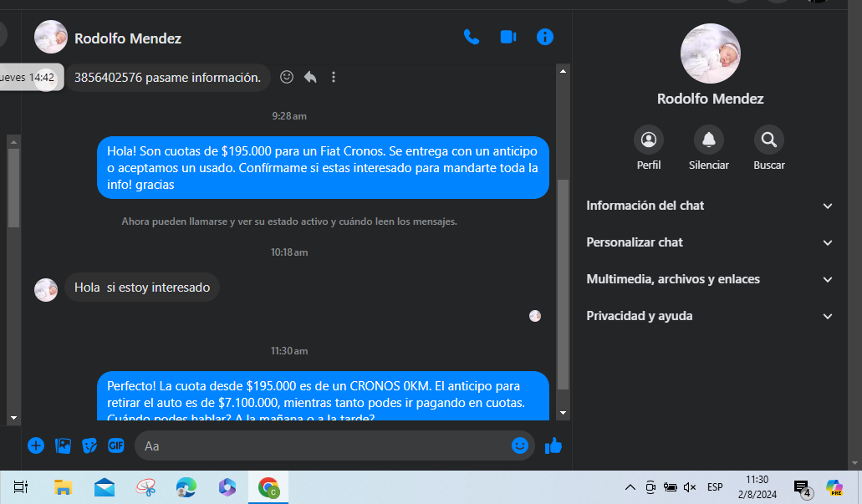The image size is (862, 504).
Task: Expand Multimedia, archivos y enlaces section
Action: (709, 279)
